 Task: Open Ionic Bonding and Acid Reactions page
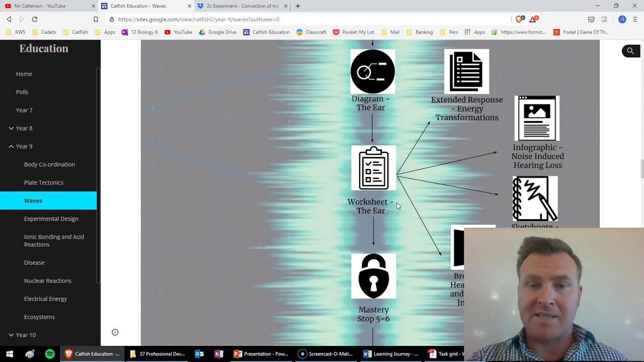[54, 240]
